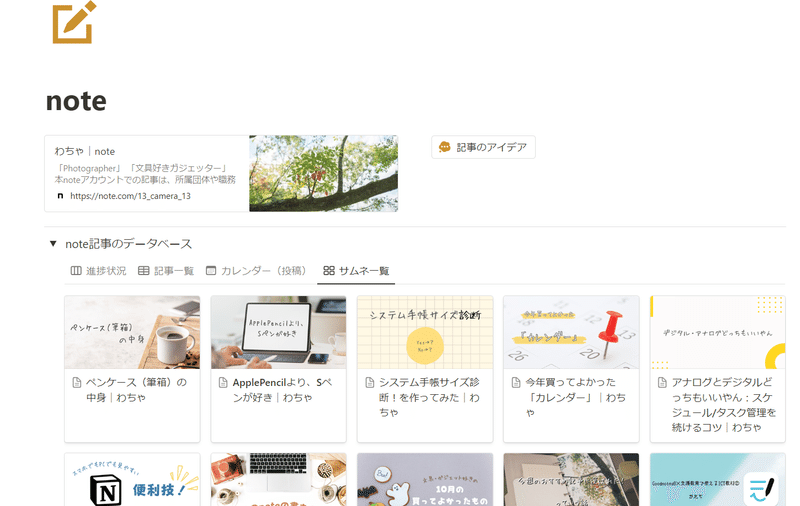Collapse the note記事のデータベース toggle triangle
This screenshot has height=506, width=800.
(x=53, y=243)
